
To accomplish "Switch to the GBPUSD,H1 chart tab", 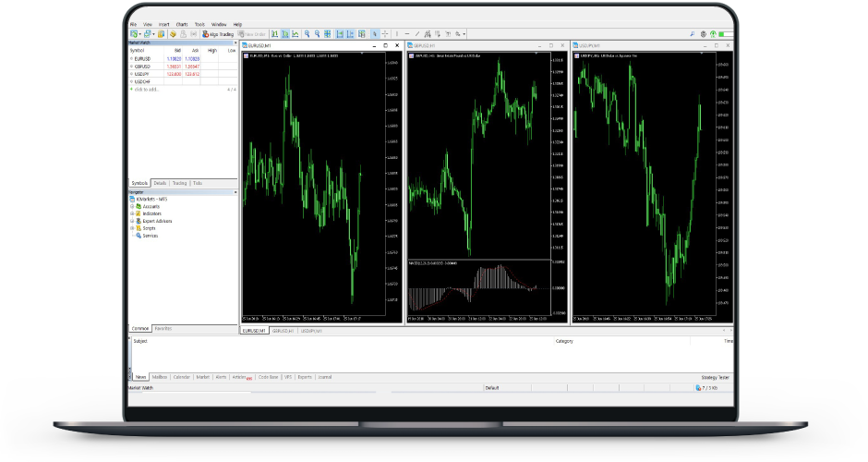I will [x=283, y=331].
